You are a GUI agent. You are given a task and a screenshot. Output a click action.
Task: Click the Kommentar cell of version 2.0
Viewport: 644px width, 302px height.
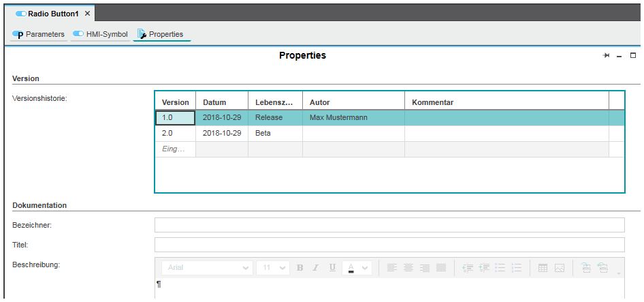click(506, 134)
